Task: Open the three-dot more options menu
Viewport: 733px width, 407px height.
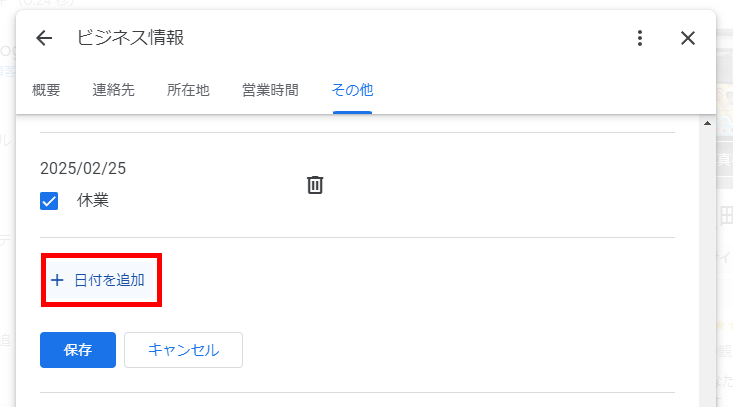Action: pyautogui.click(x=640, y=38)
